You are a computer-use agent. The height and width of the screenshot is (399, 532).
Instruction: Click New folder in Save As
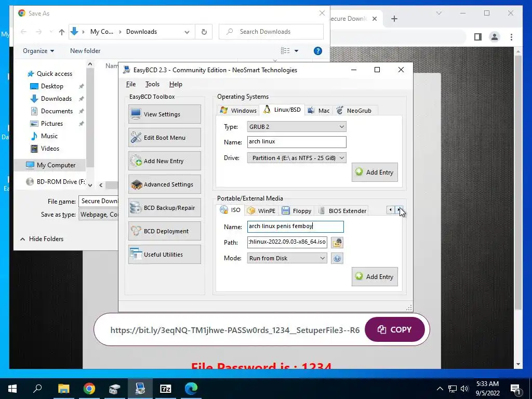click(85, 51)
